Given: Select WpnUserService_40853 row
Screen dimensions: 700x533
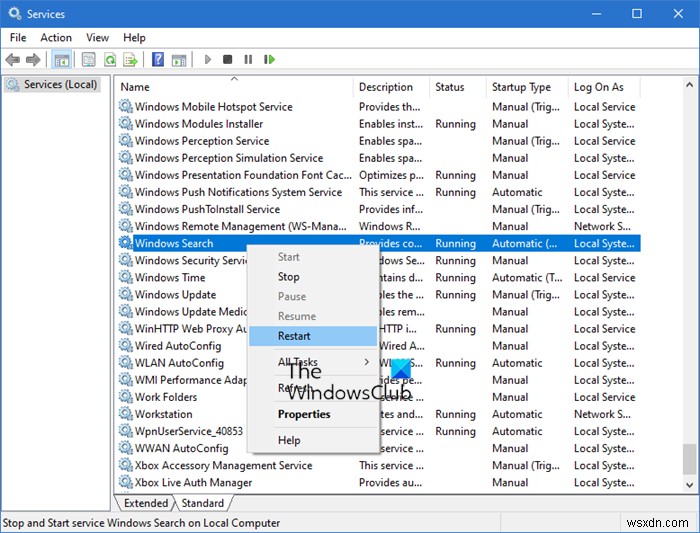Looking at the screenshot, I should 189,431.
